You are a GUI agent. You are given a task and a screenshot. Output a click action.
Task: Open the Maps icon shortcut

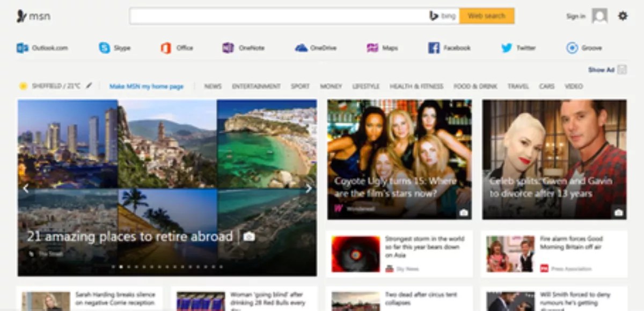pyautogui.click(x=372, y=48)
